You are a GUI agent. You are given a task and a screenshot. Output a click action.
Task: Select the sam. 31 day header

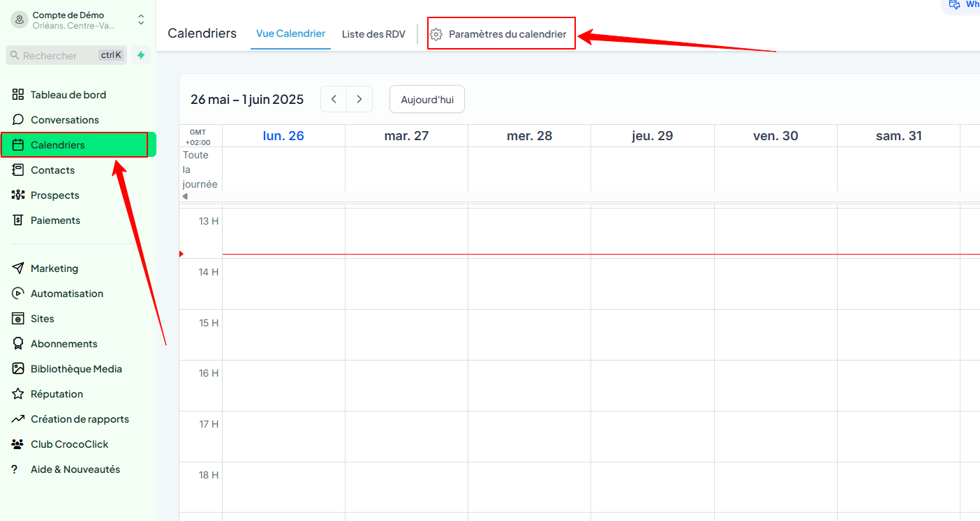(899, 136)
